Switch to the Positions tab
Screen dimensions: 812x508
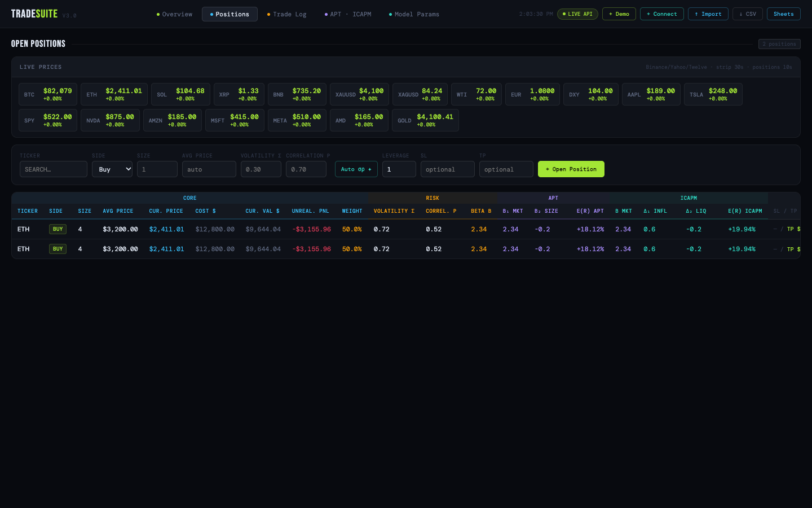click(x=230, y=14)
